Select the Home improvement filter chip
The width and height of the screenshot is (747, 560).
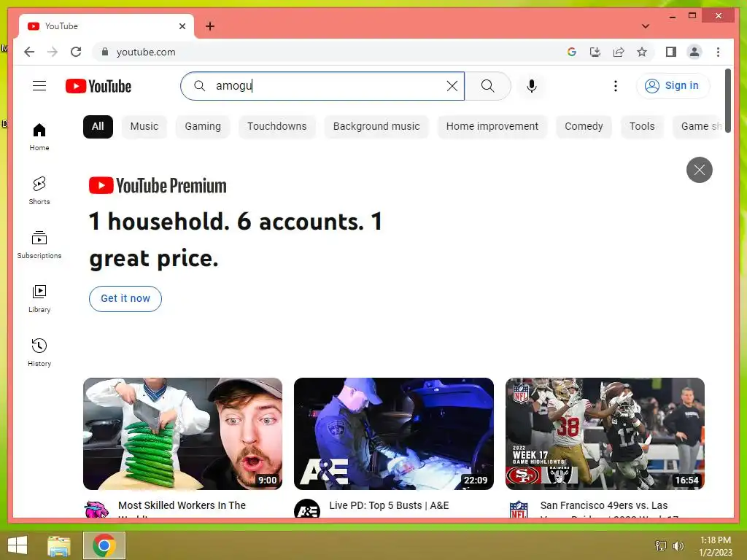tap(492, 127)
